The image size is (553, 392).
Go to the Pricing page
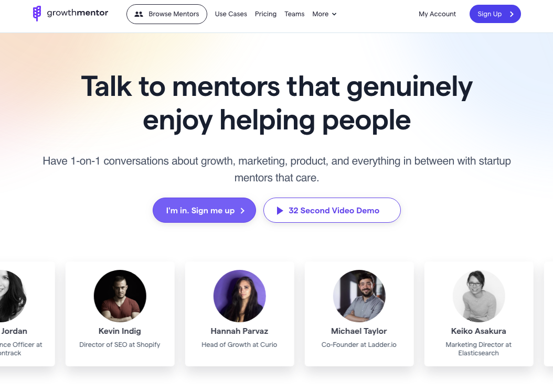pyautogui.click(x=265, y=14)
